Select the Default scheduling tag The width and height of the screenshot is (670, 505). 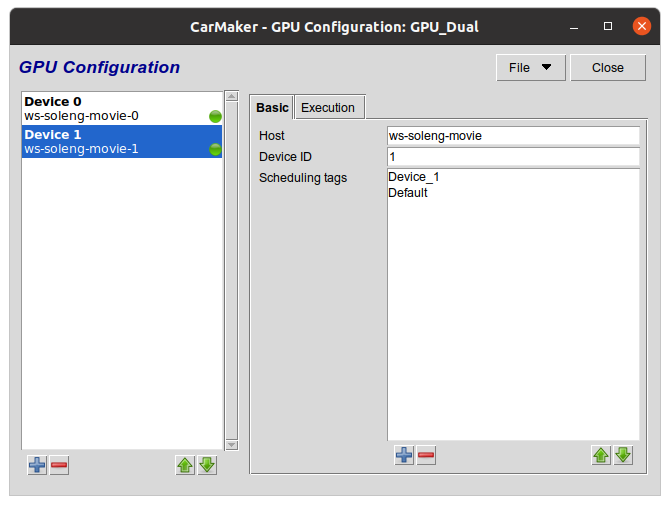tap(408, 193)
